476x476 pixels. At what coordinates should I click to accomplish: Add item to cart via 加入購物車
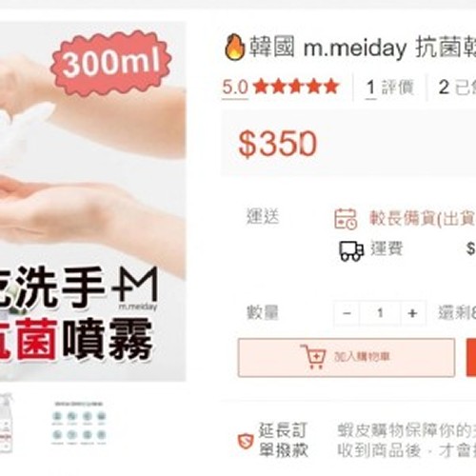point(347,357)
